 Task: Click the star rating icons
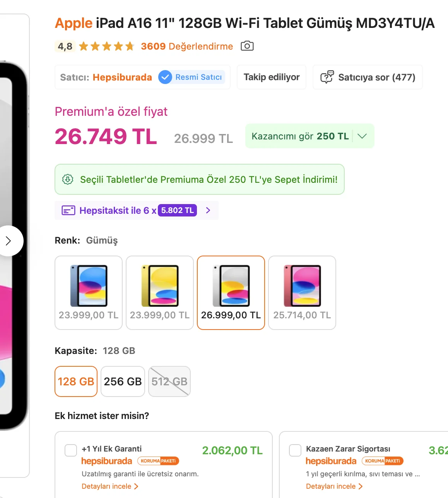pyautogui.click(x=106, y=46)
